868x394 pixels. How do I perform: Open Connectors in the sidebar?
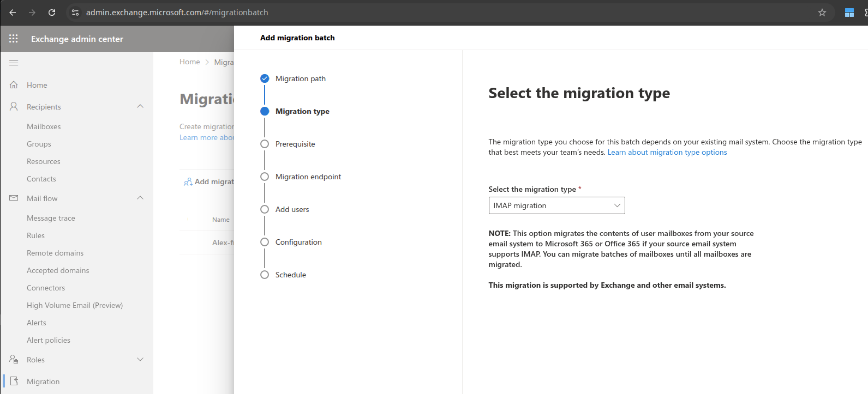[46, 288]
